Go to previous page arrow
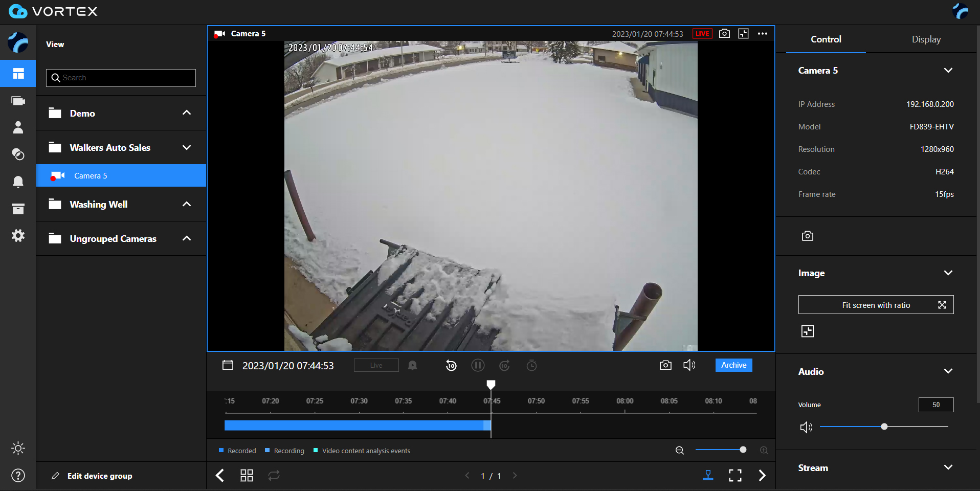 click(467, 476)
